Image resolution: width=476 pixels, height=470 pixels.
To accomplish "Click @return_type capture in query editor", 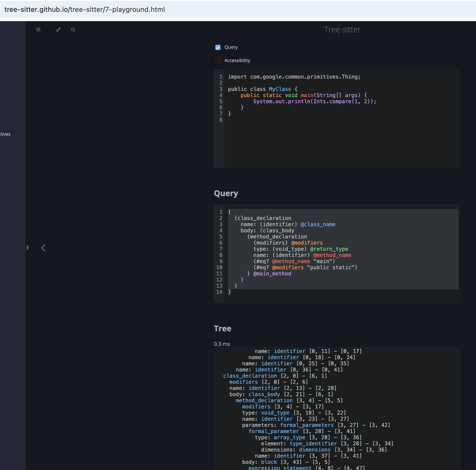I will (x=329, y=249).
